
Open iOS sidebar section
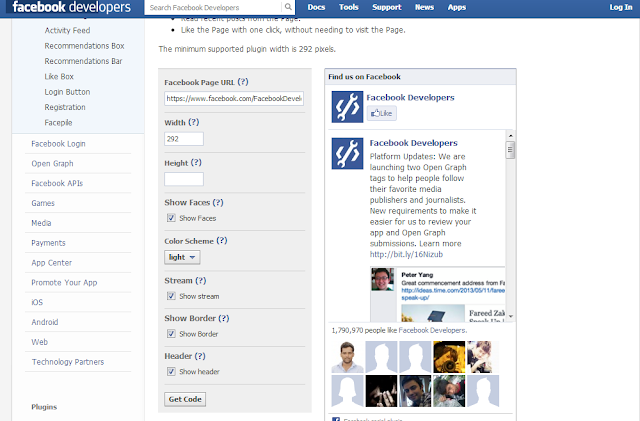(37, 302)
